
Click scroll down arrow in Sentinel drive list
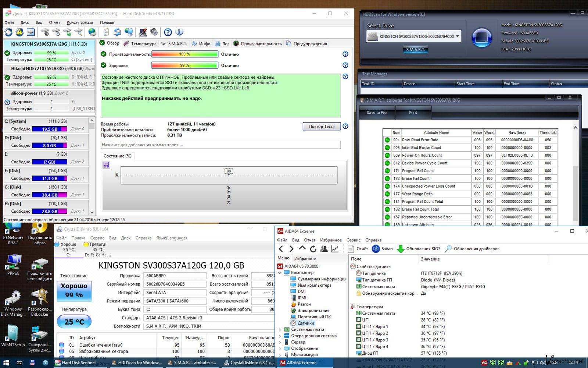(x=92, y=212)
